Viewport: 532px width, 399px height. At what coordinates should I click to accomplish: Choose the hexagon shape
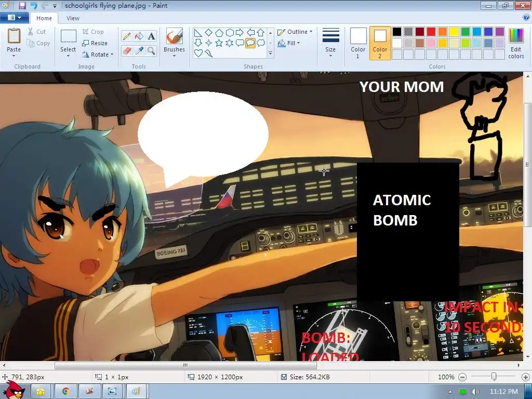click(x=230, y=33)
